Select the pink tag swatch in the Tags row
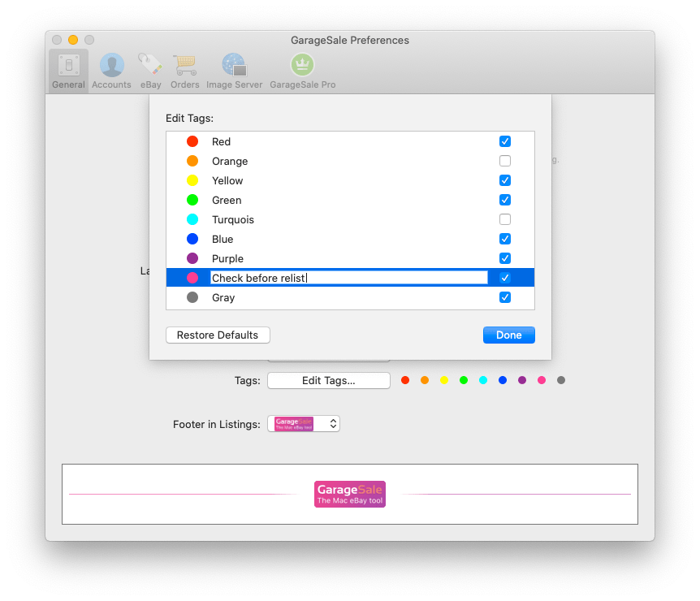700x601 pixels. [542, 379]
